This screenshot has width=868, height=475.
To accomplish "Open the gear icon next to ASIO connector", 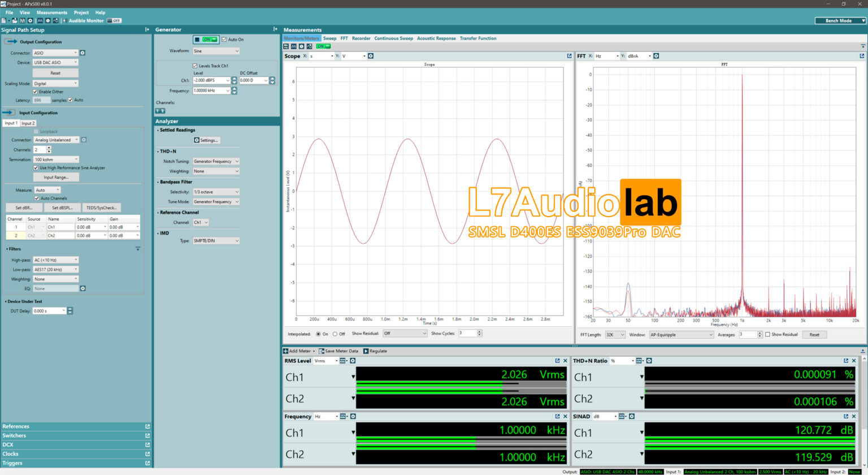I will point(83,53).
